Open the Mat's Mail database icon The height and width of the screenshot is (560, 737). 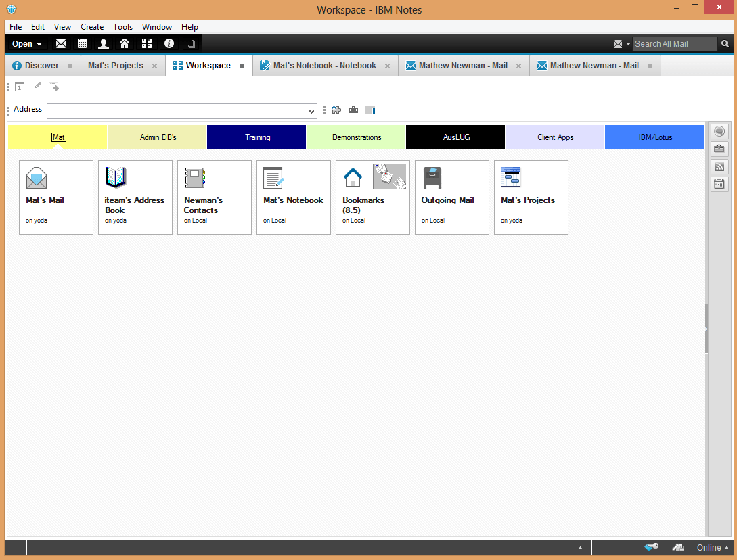(56, 193)
